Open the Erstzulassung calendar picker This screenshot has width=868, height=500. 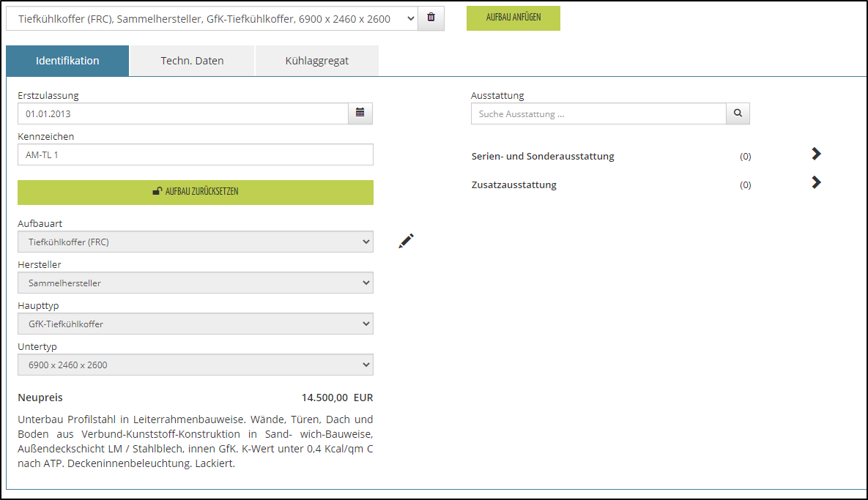pos(360,113)
